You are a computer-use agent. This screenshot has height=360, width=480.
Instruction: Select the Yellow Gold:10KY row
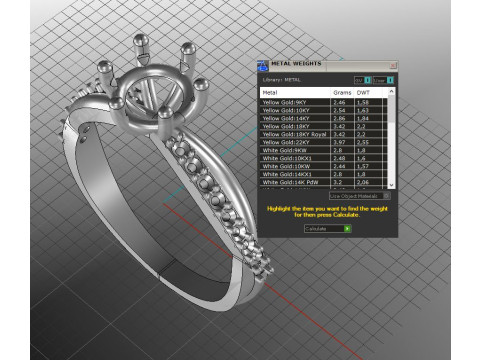324,110
